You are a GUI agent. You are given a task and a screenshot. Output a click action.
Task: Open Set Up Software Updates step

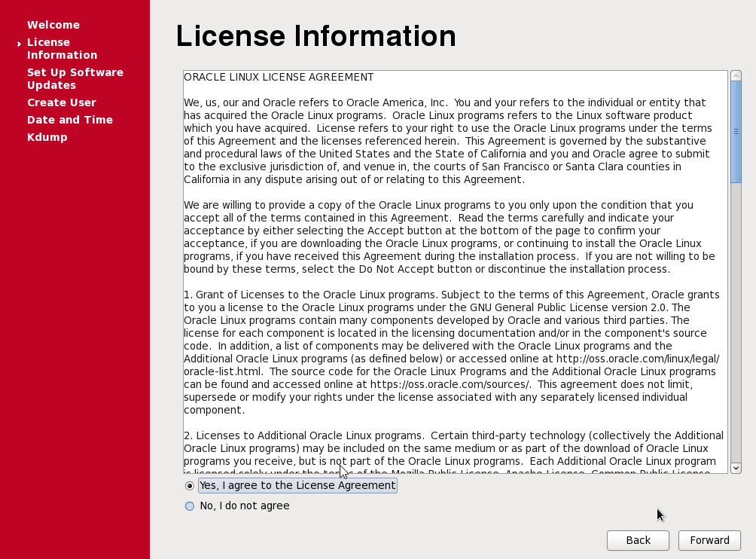75,78
